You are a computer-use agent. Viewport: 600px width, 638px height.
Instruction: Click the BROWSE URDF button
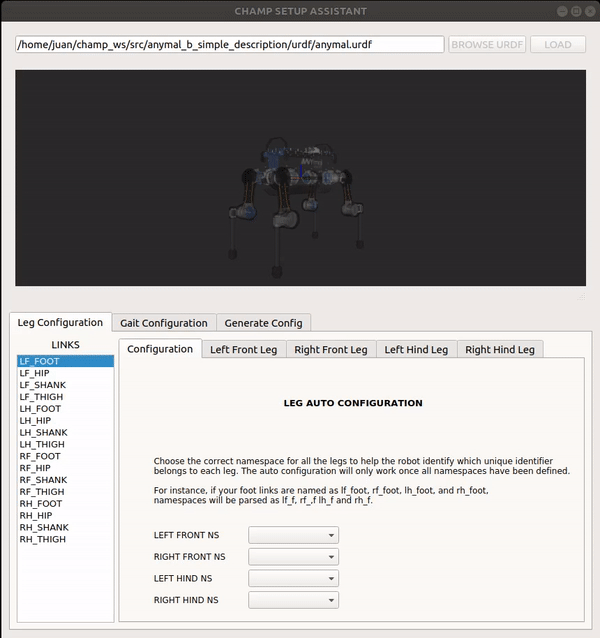coord(487,44)
